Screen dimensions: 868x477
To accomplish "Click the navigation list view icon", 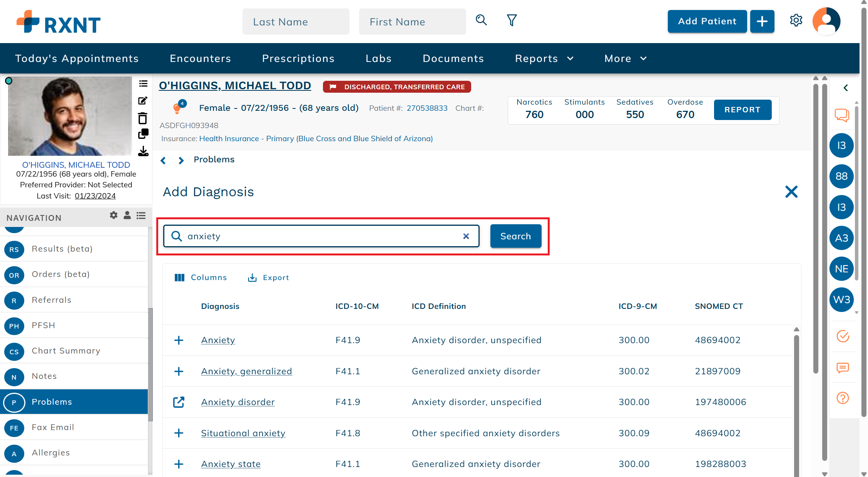I will click(x=141, y=215).
